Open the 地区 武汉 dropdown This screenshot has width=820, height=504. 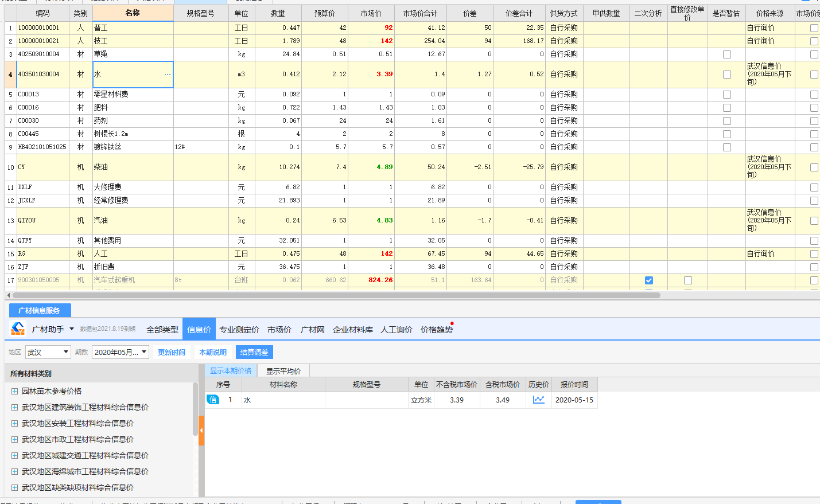48,352
